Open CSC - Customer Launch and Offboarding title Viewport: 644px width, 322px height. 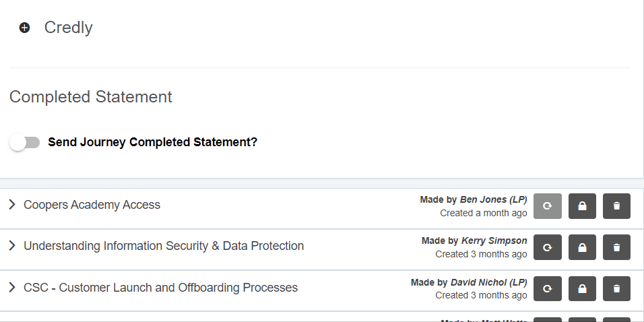(x=160, y=288)
